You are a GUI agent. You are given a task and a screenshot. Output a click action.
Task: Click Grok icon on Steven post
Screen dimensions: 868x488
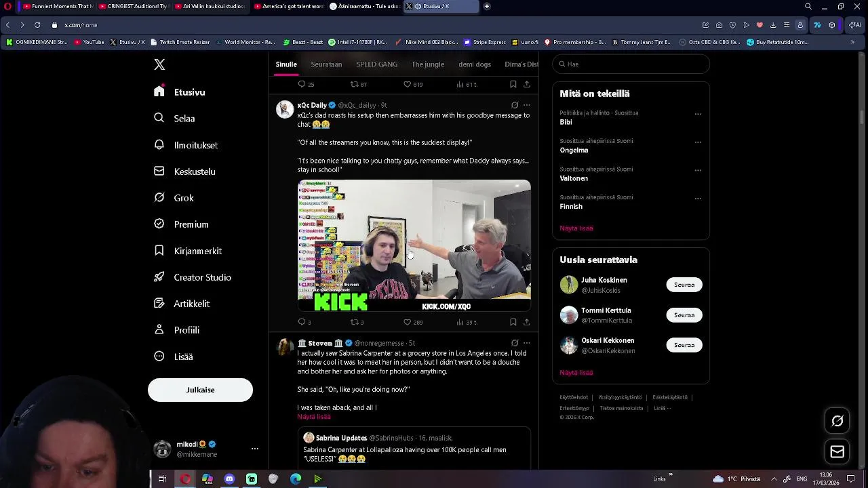click(x=515, y=343)
